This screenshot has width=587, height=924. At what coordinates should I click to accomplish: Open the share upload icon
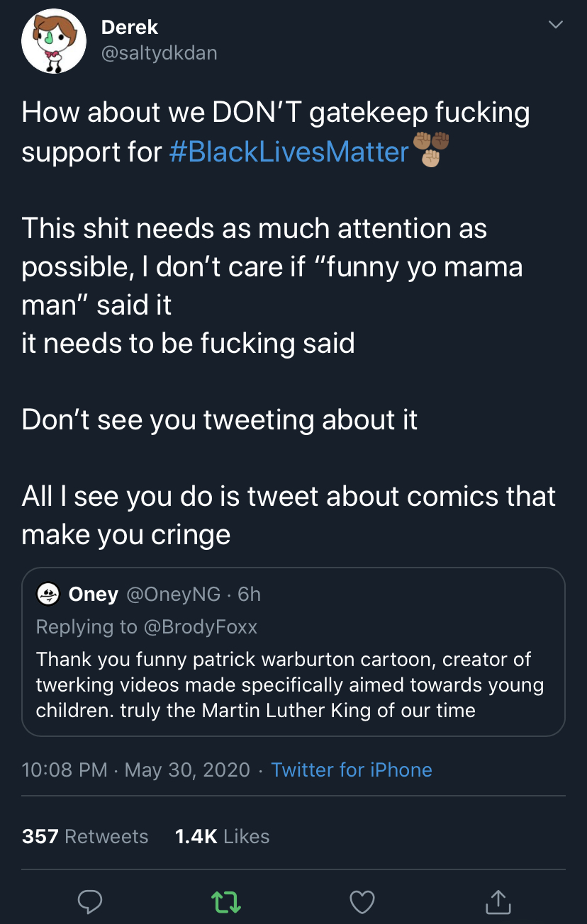click(498, 901)
